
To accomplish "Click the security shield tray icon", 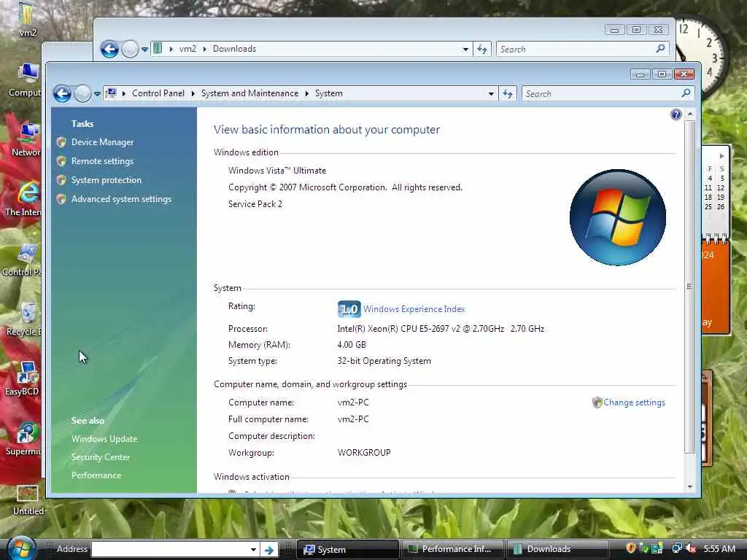I will click(x=631, y=548).
